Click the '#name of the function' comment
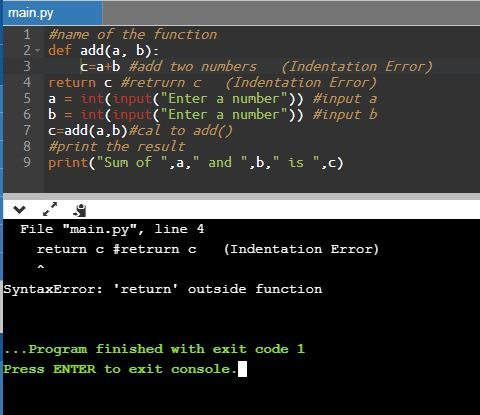Image resolution: width=480 pixels, height=415 pixels. tap(133, 34)
